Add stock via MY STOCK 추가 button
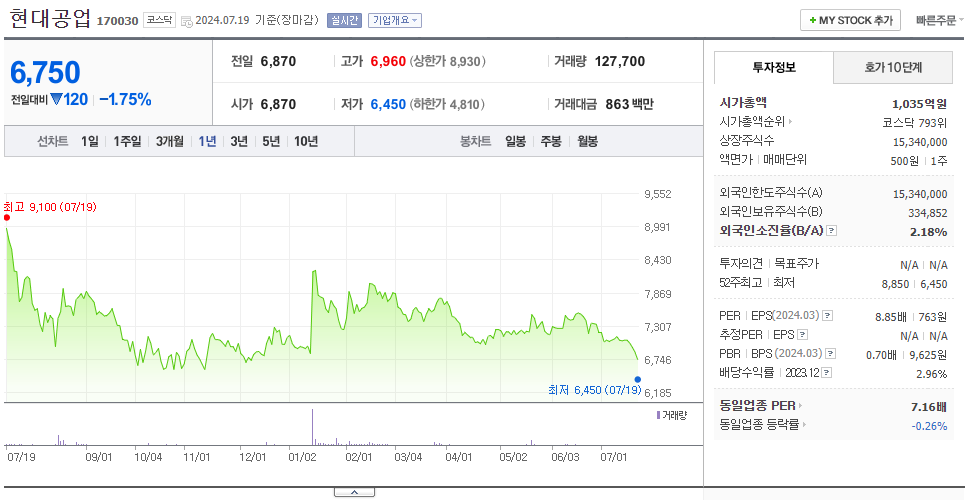Viewport: 968px width, 500px height. point(851,20)
